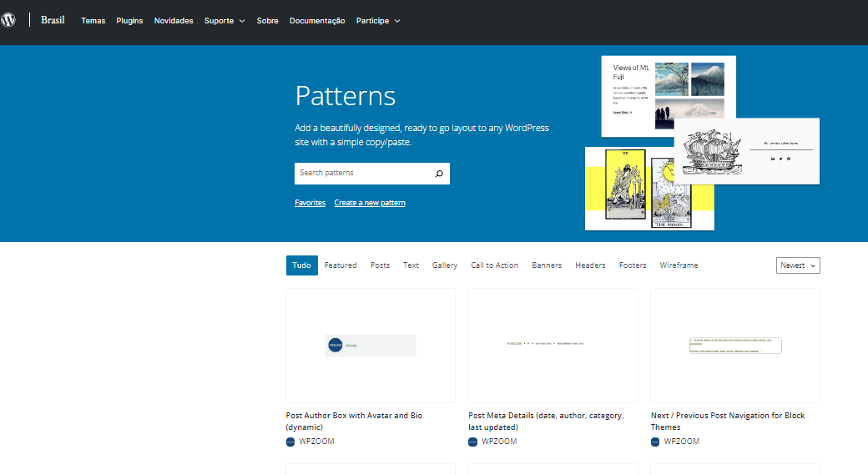Click WPZOOM avatar under Next / Previous Post Navigation
The image size is (868, 475).
pyautogui.click(x=655, y=442)
